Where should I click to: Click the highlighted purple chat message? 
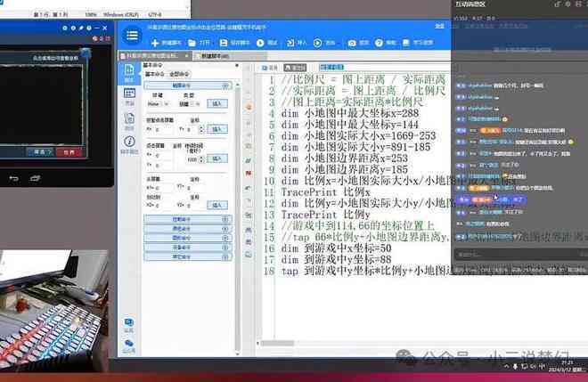coord(491,199)
